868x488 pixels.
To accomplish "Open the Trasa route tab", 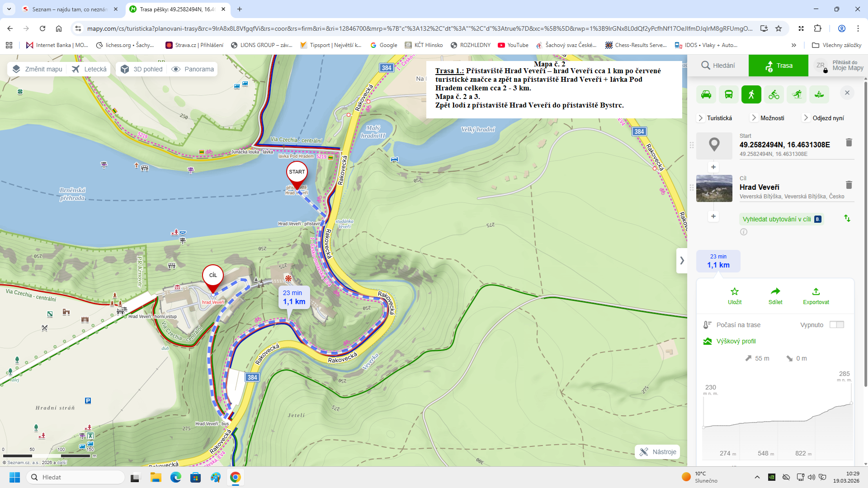I will click(778, 66).
